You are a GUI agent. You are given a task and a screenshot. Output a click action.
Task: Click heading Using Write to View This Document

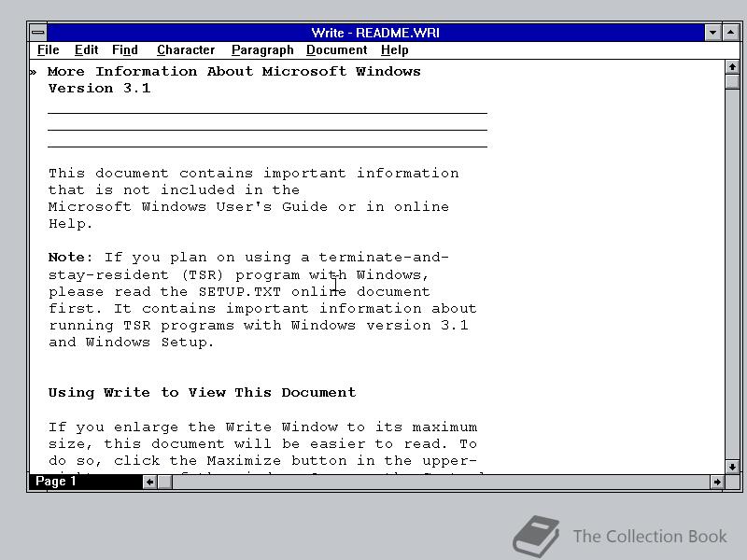[x=202, y=392]
